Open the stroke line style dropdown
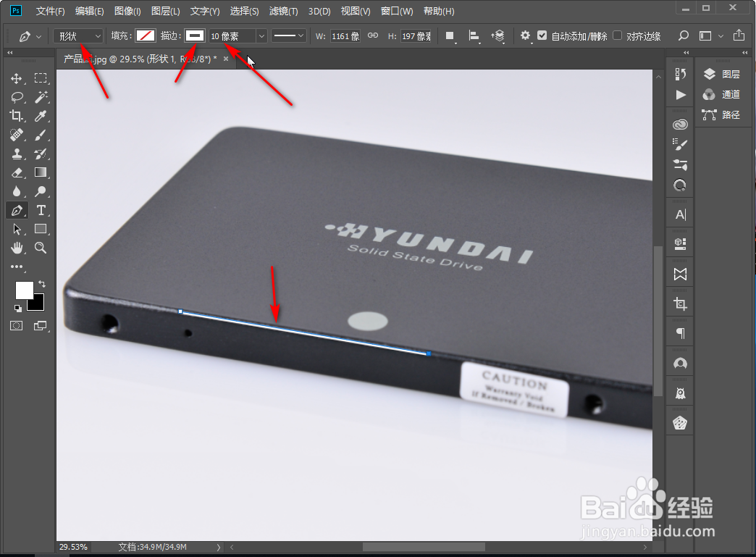The height and width of the screenshot is (557, 756). pos(289,35)
